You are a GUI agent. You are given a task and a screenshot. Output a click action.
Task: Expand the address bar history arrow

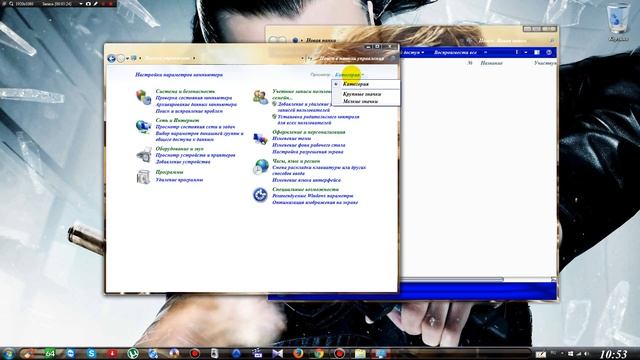302,58
